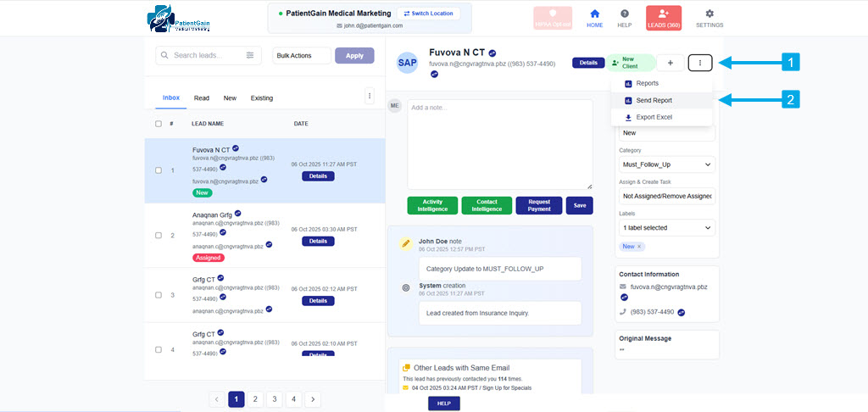868x412 pixels.
Task: Click the link icon after phone (983) 537-4490 in Contact Information
Action: point(682,312)
